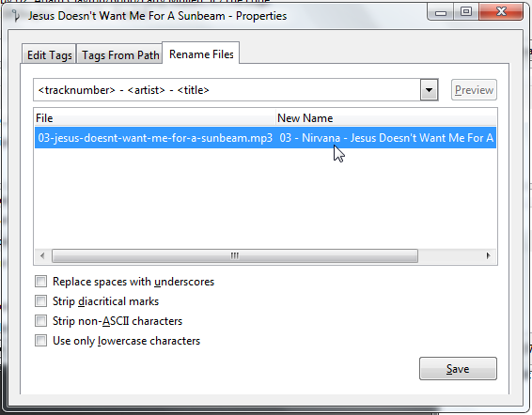532x415 pixels.
Task: Open the rename pattern dropdown arrow
Action: (x=430, y=90)
